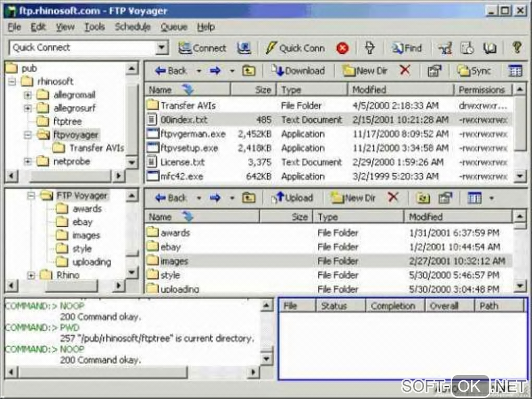Image resolution: width=532 pixels, height=399 pixels.
Task: Click the local refresh folder icon
Action: 423,198
